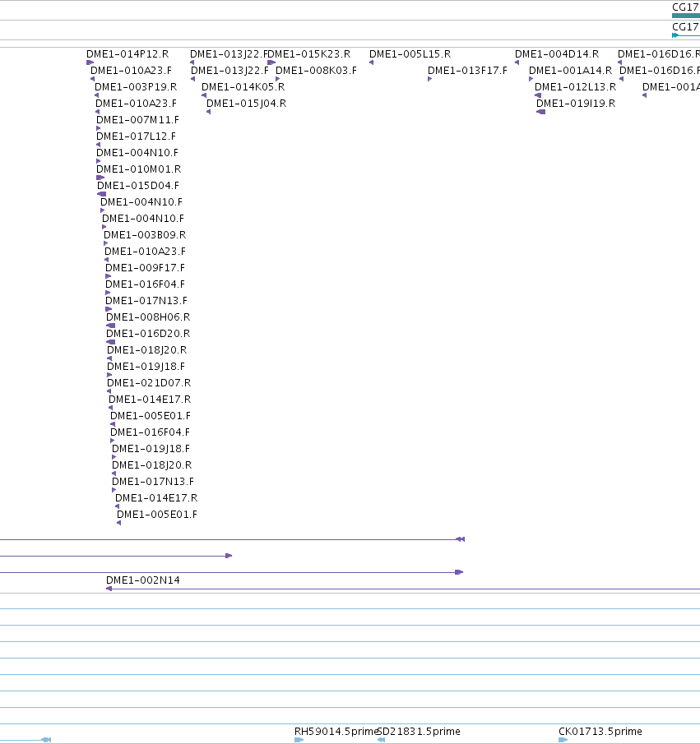This screenshot has width=700, height=744.
Task: Click the arrow glyph under DME1-004D14.R
Action: pos(517,62)
